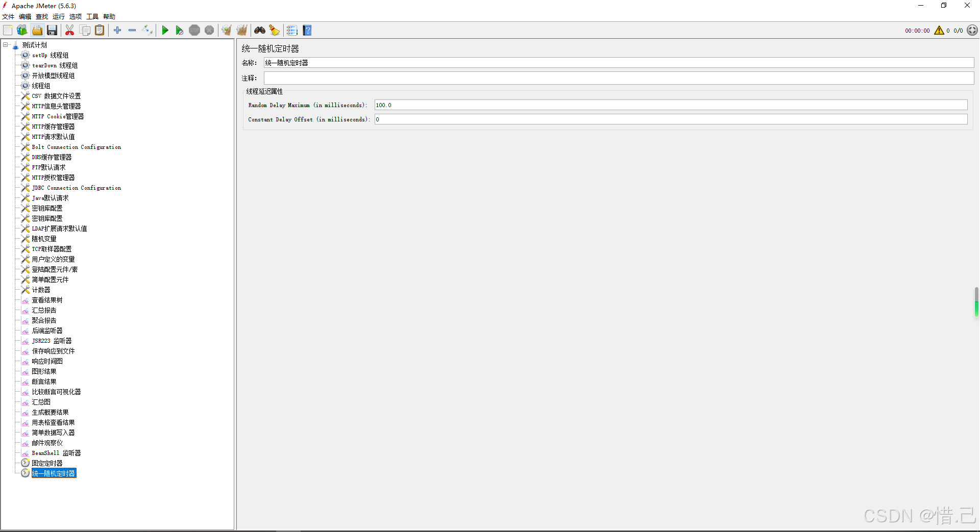Open help with blue question book

tap(307, 31)
